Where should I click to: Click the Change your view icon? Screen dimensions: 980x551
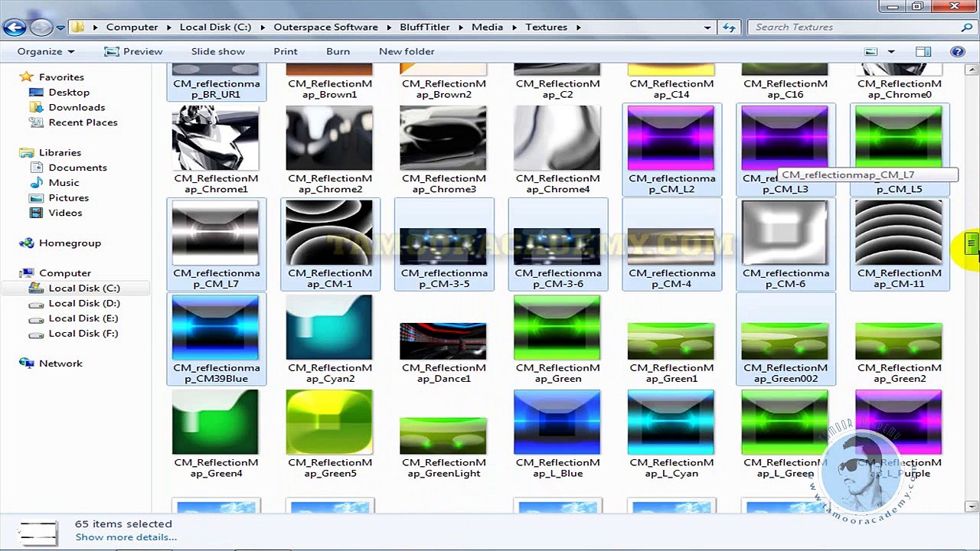tap(871, 51)
